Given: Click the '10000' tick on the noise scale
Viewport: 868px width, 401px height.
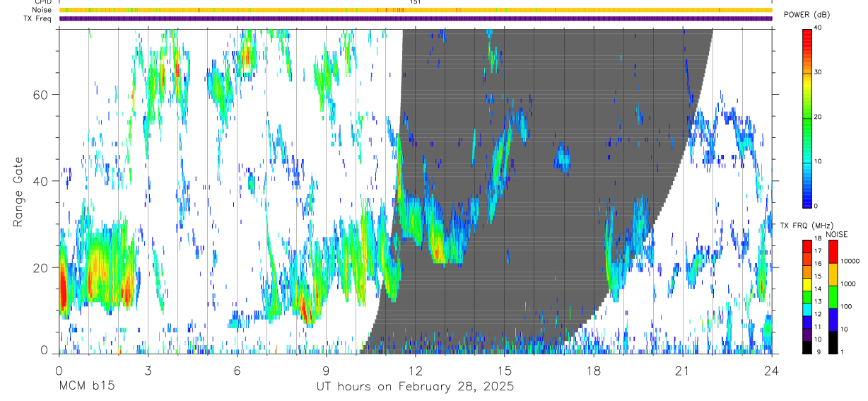Looking at the screenshot, I should (x=849, y=261).
